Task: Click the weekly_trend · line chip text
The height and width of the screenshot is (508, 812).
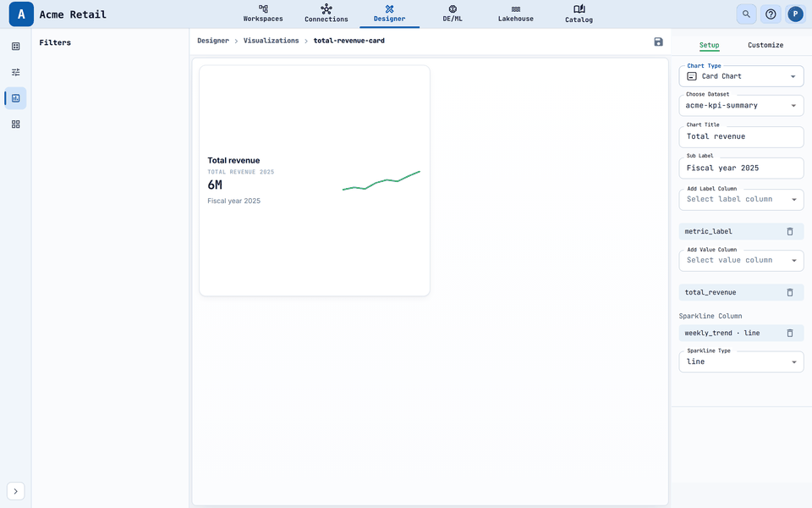Action: [x=721, y=333]
